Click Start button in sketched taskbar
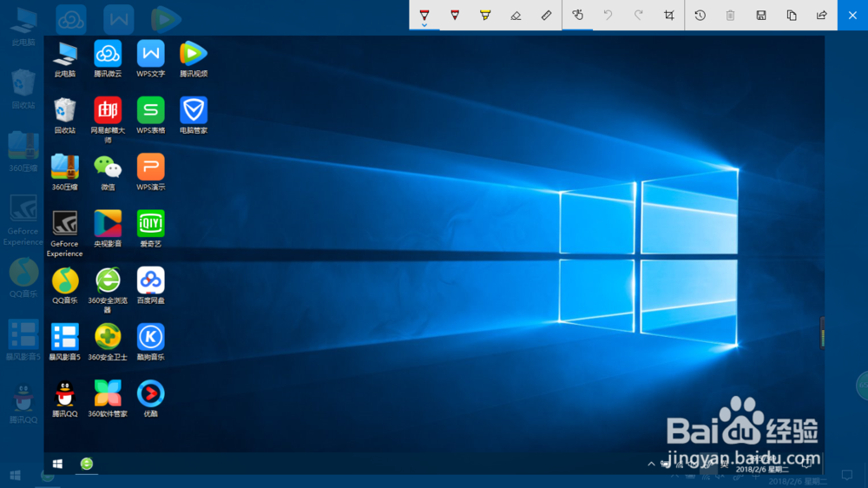This screenshot has height=488, width=868. pyautogui.click(x=57, y=464)
